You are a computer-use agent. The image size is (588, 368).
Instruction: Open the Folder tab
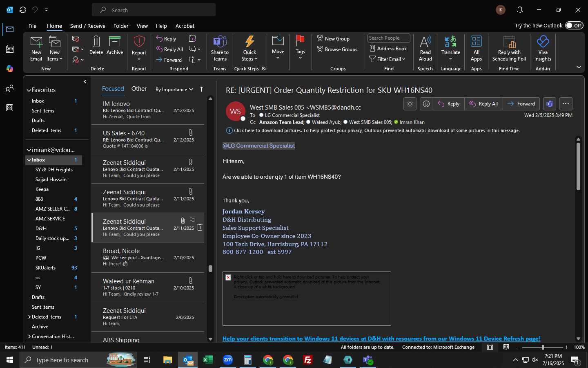121,26
